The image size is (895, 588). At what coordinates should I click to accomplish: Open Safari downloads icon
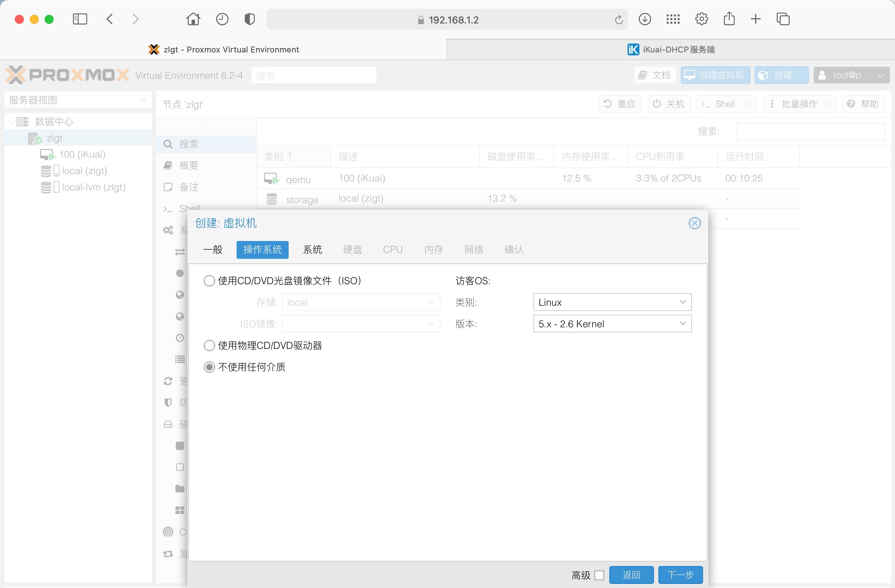[645, 19]
